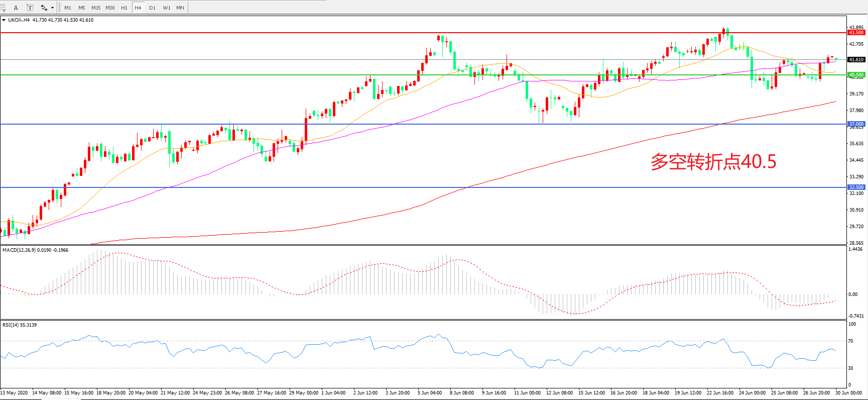Switch chart to M15 timeframe
This screenshot has width=868, height=400.
[95, 8]
